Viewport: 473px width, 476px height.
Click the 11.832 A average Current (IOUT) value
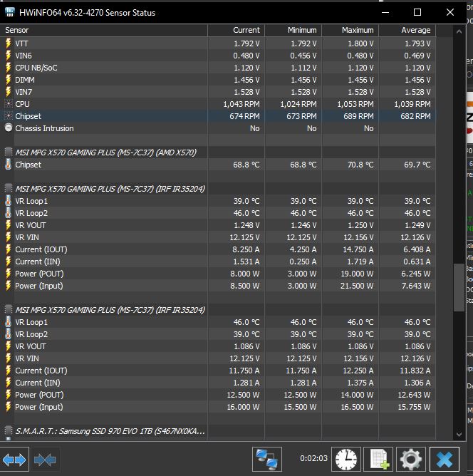415,371
